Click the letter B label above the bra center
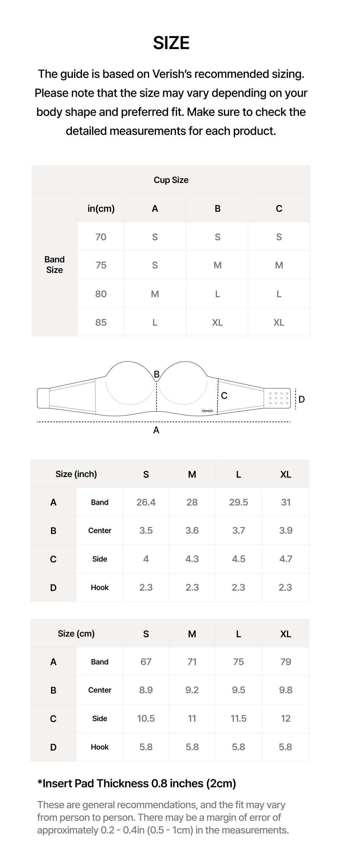This screenshot has width=342, height=868. (156, 374)
